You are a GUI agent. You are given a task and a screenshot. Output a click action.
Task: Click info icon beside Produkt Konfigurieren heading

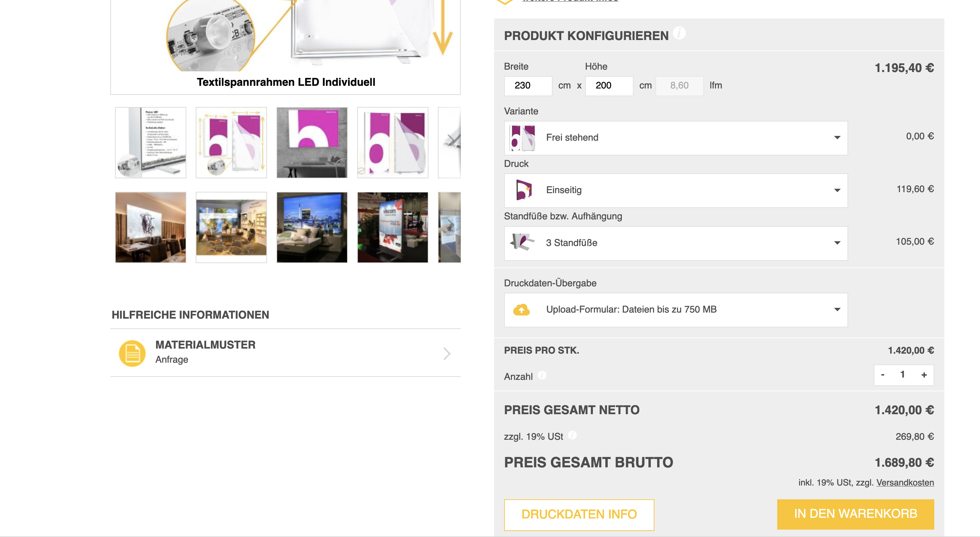[679, 34]
